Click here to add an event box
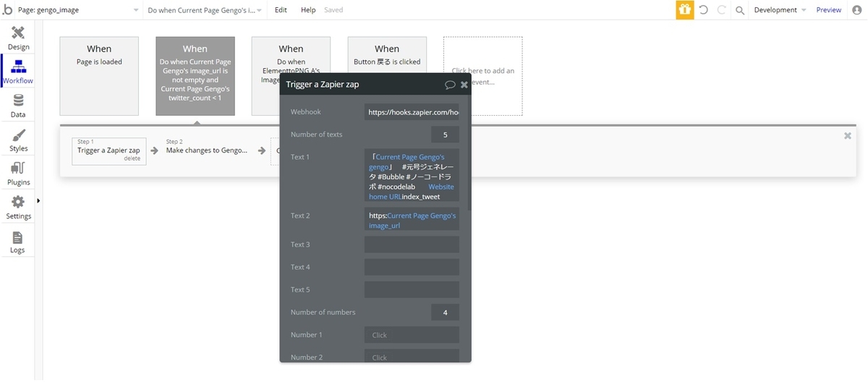Viewport: 868px width, 382px height. [483, 76]
